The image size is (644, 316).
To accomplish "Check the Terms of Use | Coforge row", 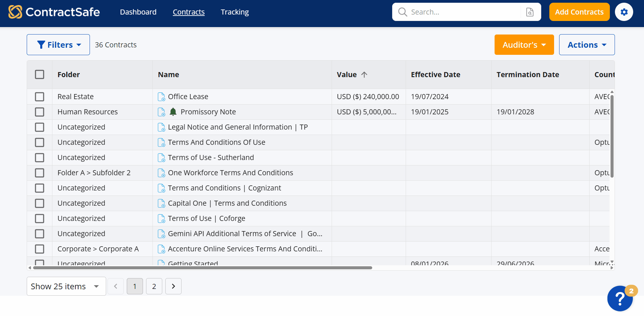I will point(40,219).
